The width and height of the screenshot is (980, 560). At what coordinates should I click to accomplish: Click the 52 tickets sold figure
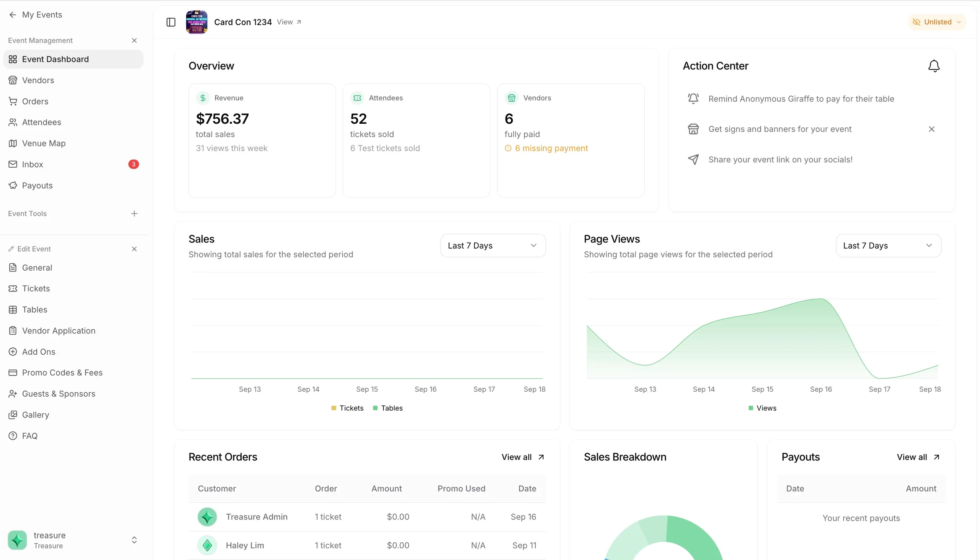tap(359, 119)
